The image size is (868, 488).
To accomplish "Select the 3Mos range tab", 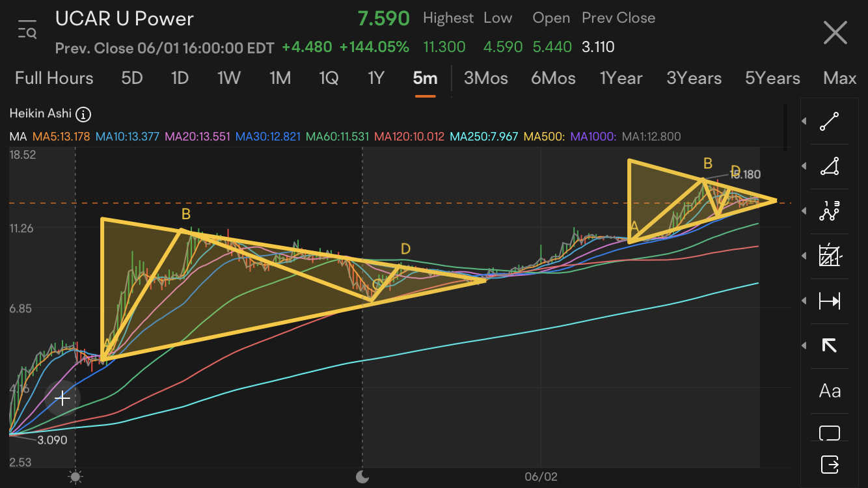I will (485, 78).
